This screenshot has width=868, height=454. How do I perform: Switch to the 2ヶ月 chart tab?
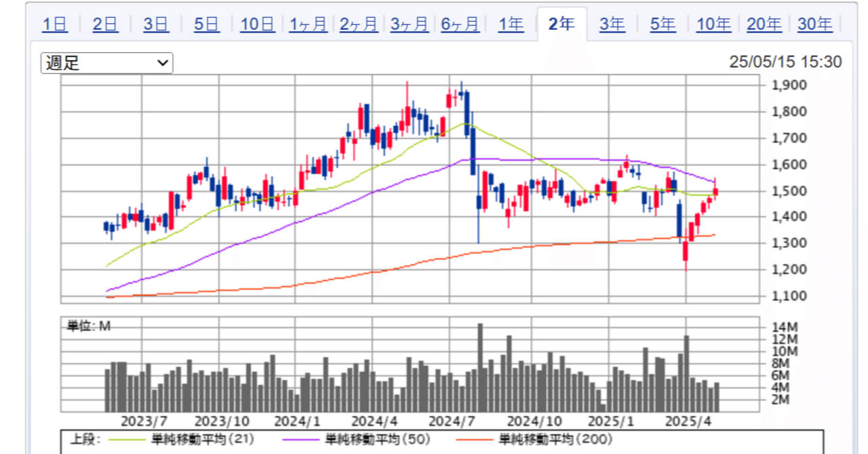click(x=359, y=25)
